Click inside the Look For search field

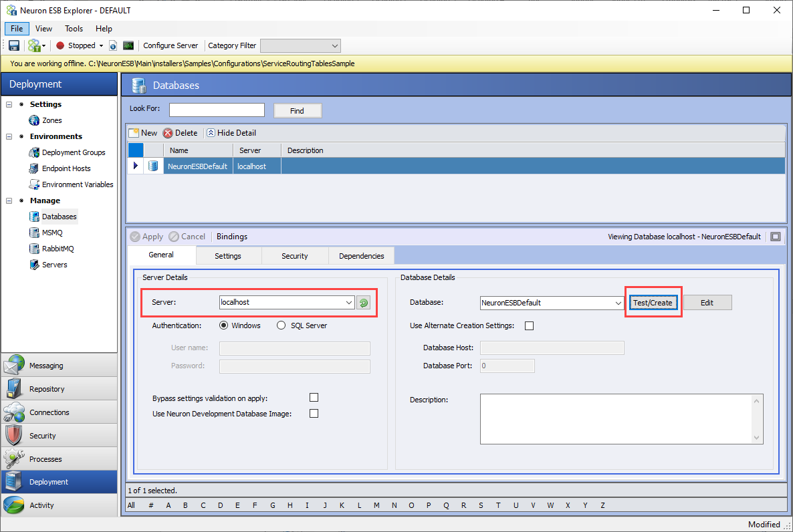point(217,110)
